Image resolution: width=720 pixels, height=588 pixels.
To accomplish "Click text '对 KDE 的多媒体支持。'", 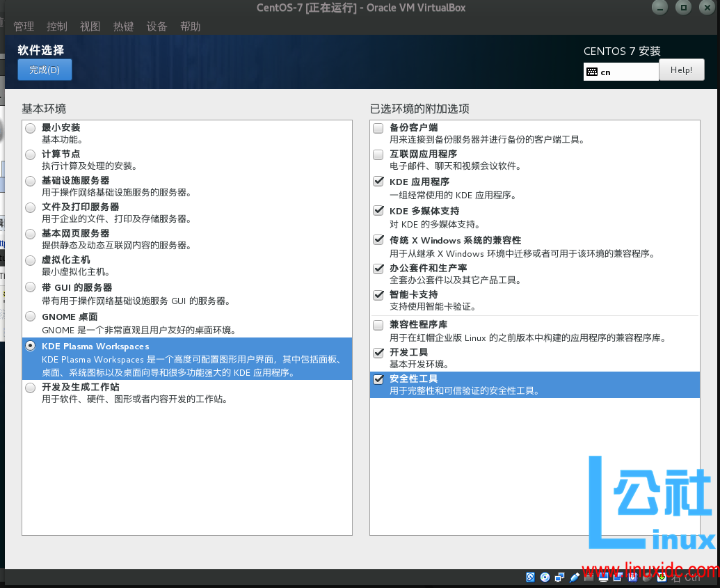I will tap(435, 224).
